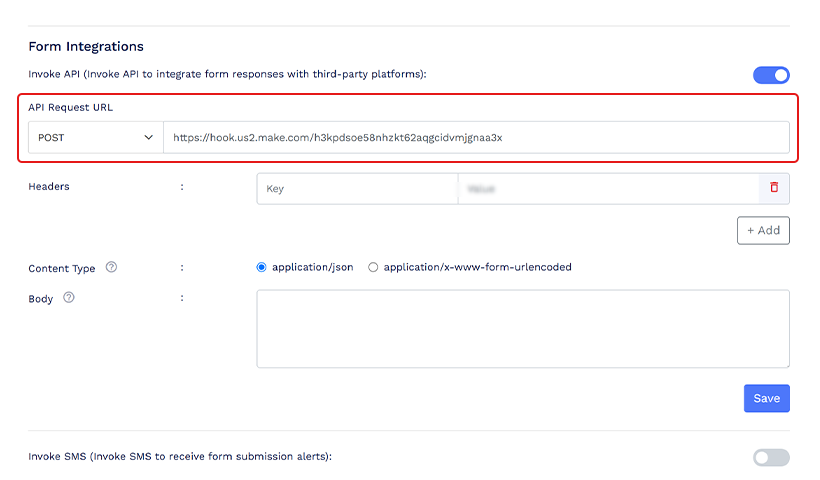Click the header Key input field
The width and height of the screenshot is (820, 480).
point(357,189)
